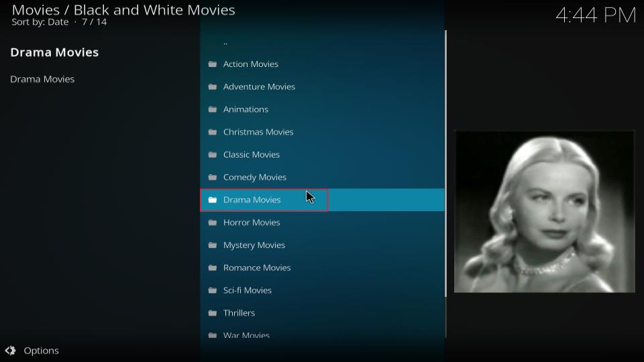Open Comedy Movies category

[322, 177]
